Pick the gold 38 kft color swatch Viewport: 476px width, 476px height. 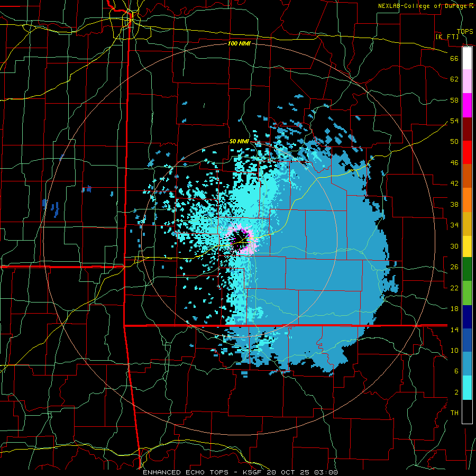(x=467, y=224)
